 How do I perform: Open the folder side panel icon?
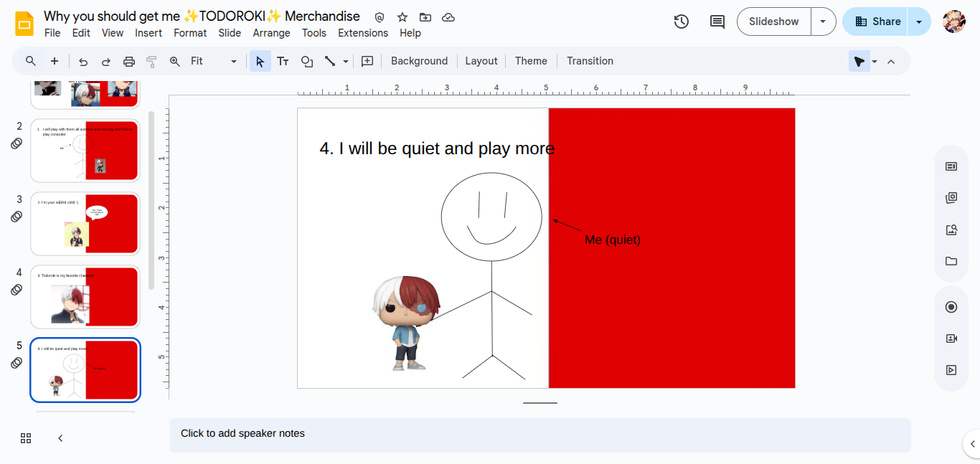pos(951,261)
